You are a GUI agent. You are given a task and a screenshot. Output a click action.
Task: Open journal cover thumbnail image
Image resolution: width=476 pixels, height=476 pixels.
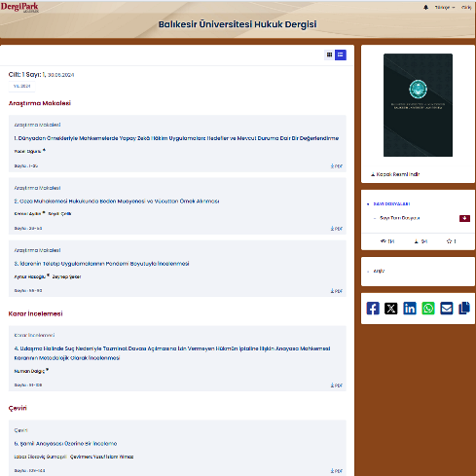pyautogui.click(x=418, y=105)
